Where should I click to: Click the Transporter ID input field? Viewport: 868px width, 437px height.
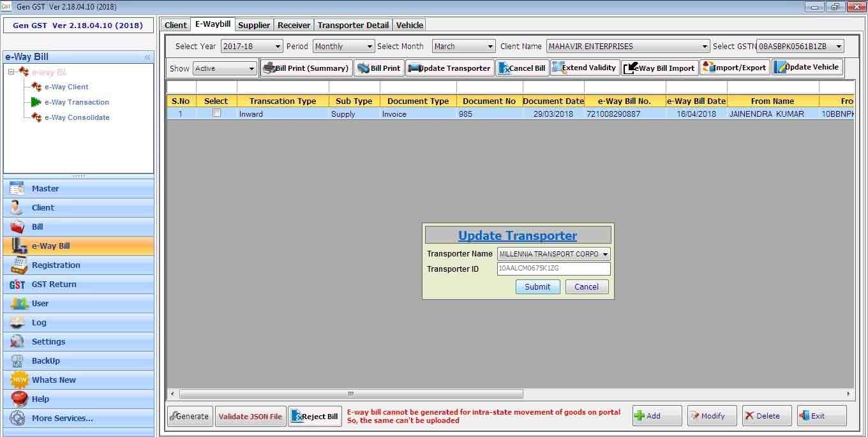(x=553, y=269)
